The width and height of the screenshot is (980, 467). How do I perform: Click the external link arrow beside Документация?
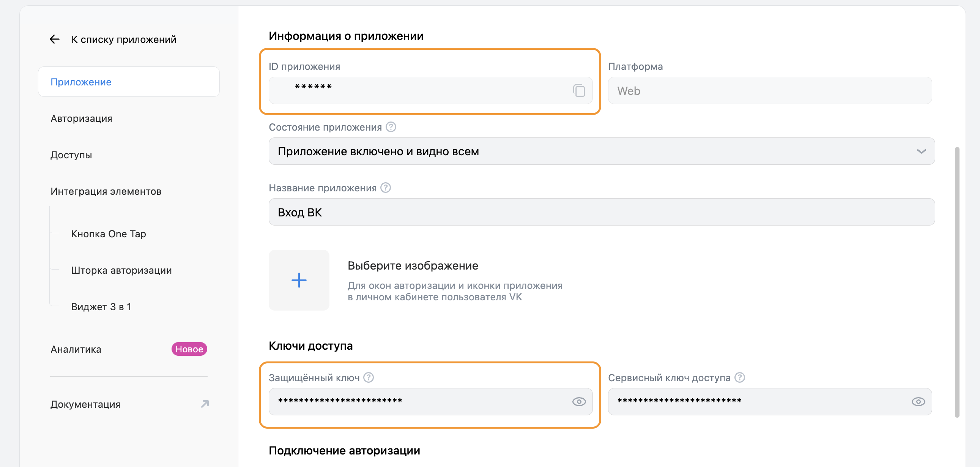[x=205, y=404]
